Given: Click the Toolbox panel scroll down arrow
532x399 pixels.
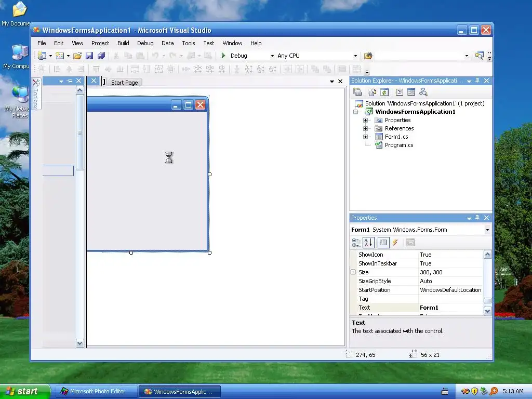Looking at the screenshot, I should pyautogui.click(x=79, y=343).
